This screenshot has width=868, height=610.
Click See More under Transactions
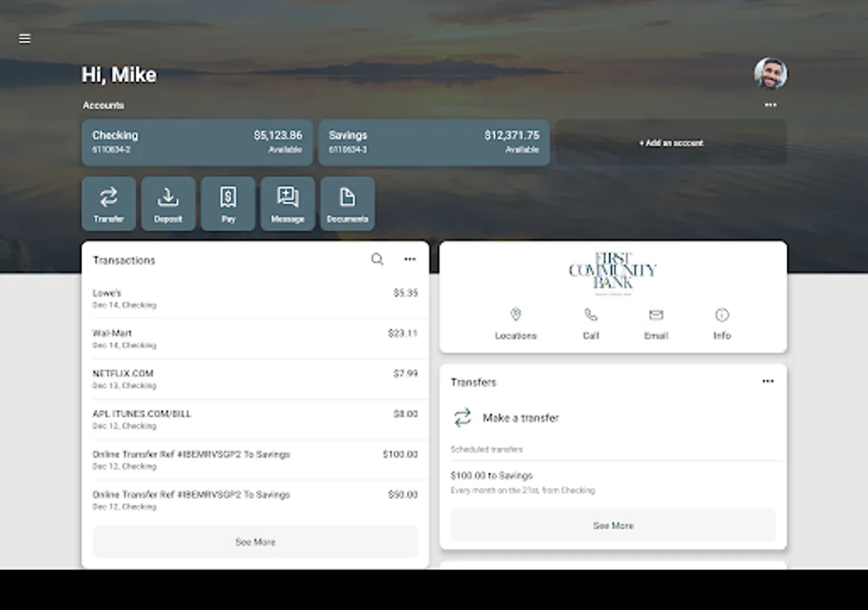click(255, 542)
